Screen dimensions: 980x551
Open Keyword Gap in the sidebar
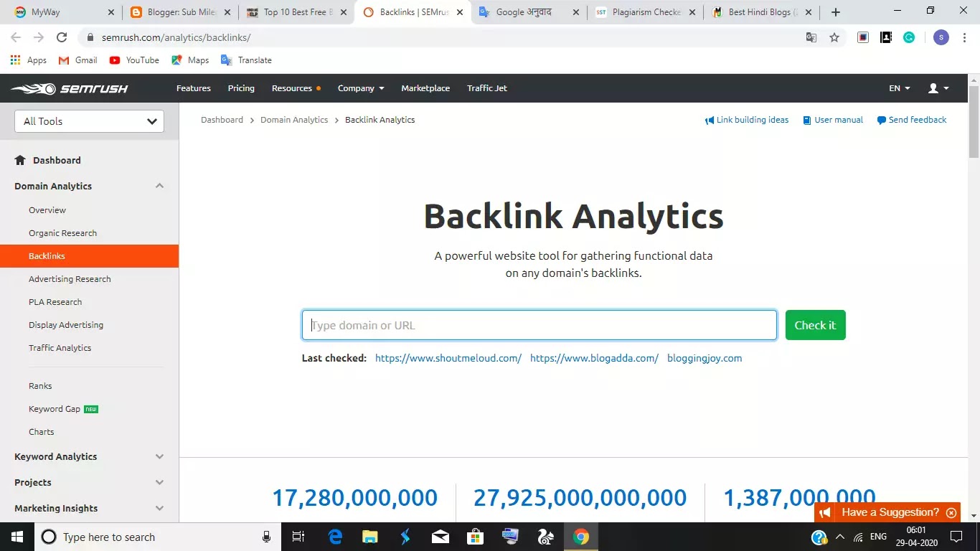point(55,409)
